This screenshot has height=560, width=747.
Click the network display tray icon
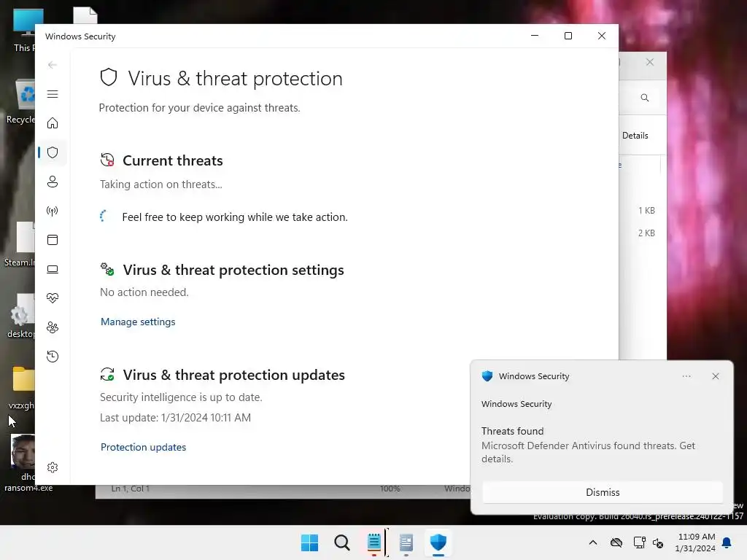point(639,542)
